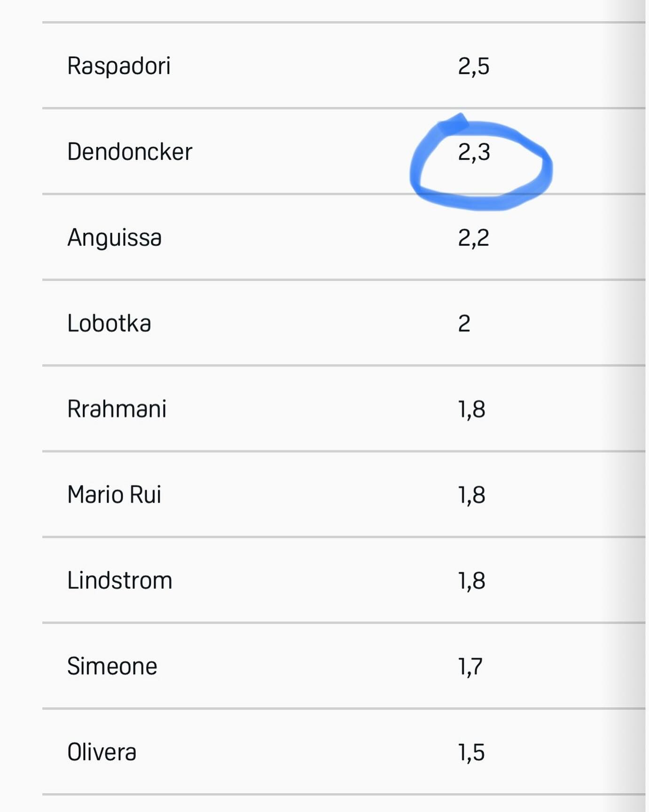Open the Olivera row
The height and width of the screenshot is (812, 649).
344,752
